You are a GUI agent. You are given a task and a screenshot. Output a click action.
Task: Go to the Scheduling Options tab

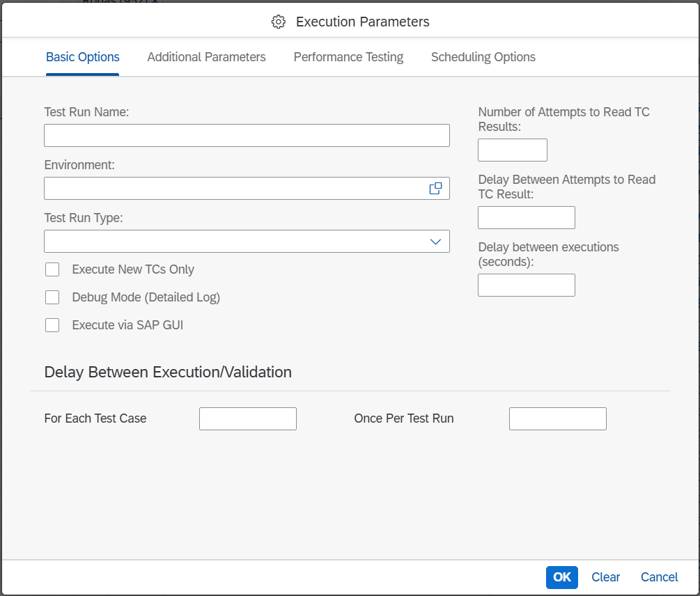pos(483,57)
